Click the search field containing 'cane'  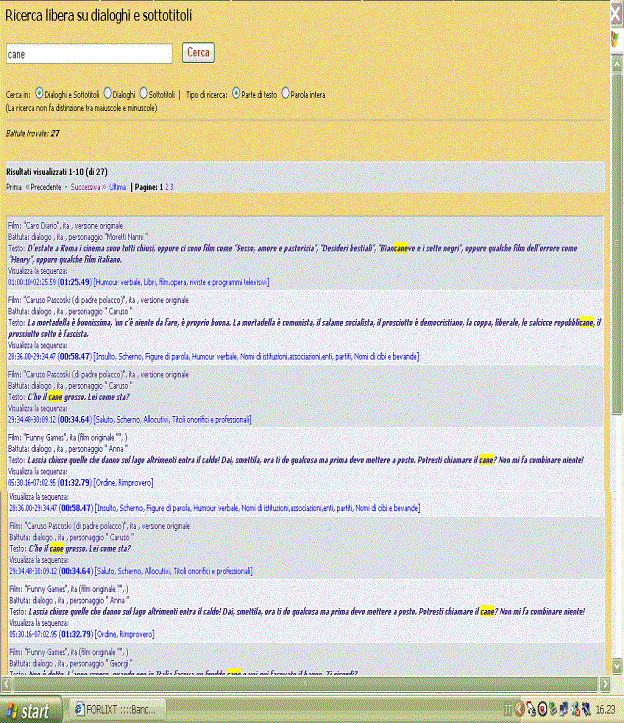coord(88,54)
